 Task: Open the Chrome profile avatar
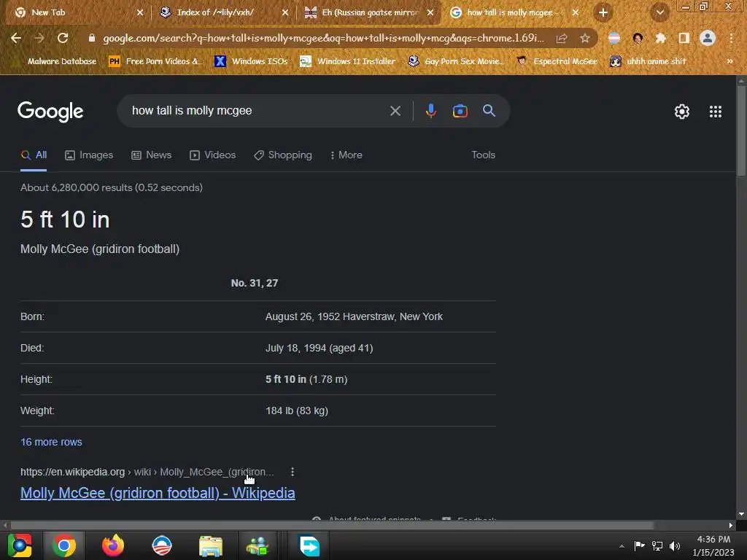coord(708,38)
